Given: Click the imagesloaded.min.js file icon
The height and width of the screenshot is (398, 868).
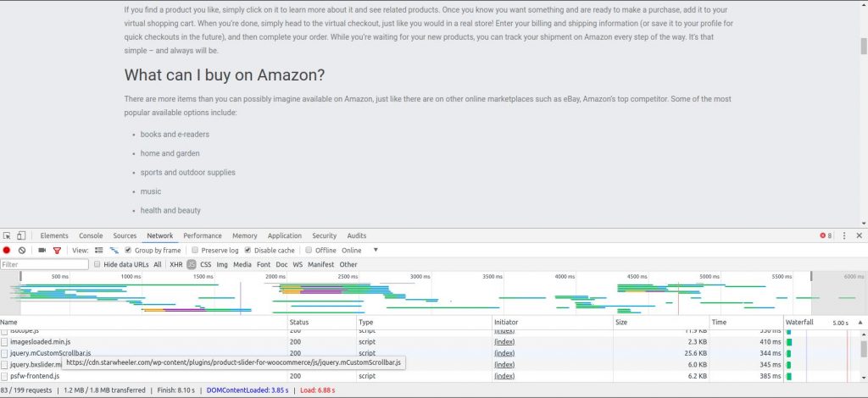Looking at the screenshot, I should coord(4,342).
